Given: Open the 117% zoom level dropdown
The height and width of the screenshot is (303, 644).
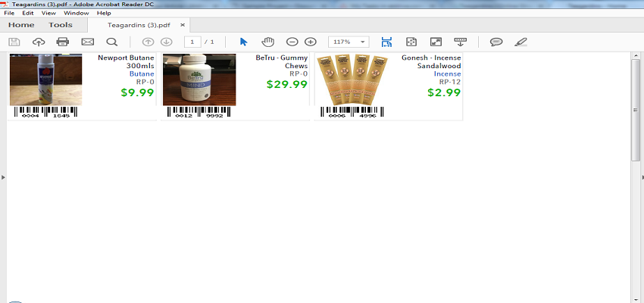Looking at the screenshot, I should coord(349,42).
